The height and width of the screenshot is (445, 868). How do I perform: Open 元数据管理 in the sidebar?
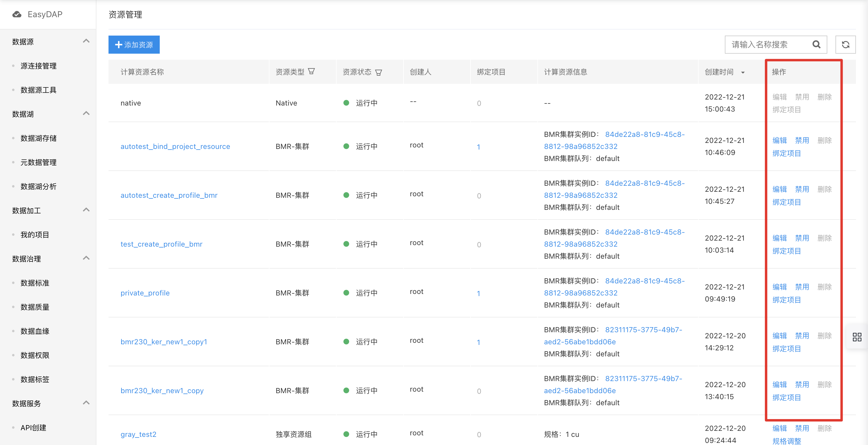click(38, 163)
